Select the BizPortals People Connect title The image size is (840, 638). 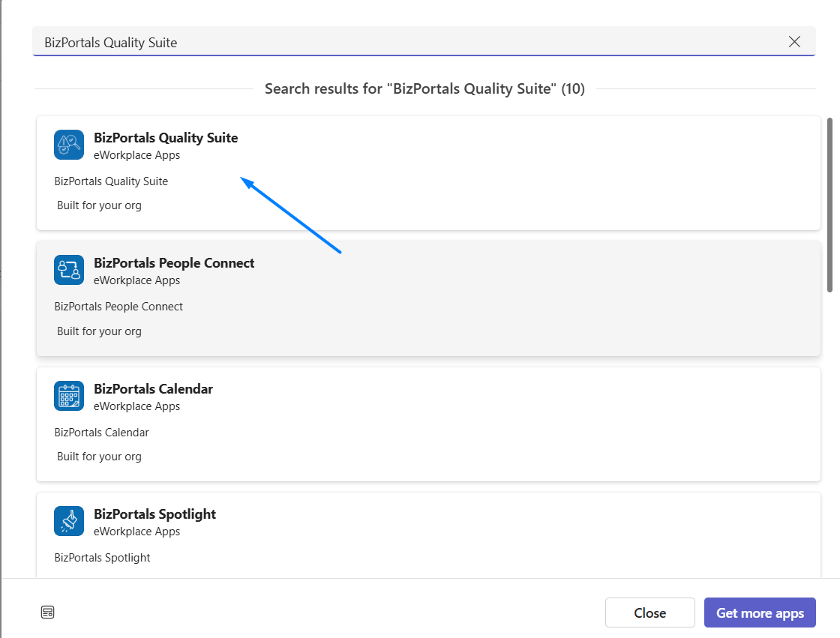click(174, 263)
